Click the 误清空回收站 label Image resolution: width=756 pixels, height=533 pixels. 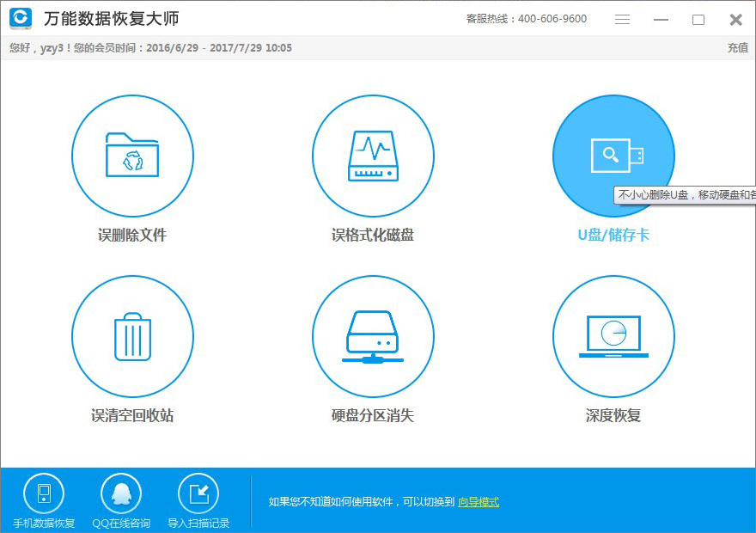132,415
